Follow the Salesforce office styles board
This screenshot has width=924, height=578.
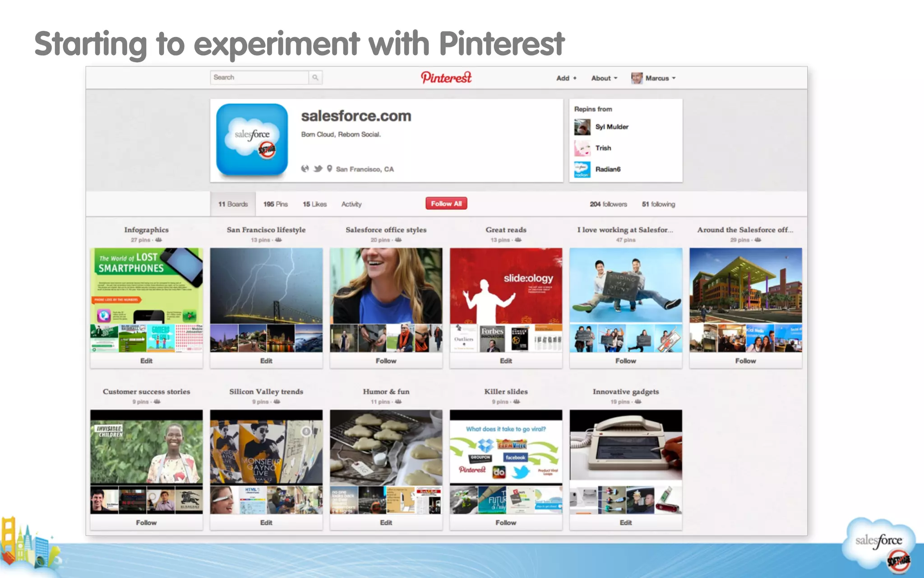click(x=386, y=361)
